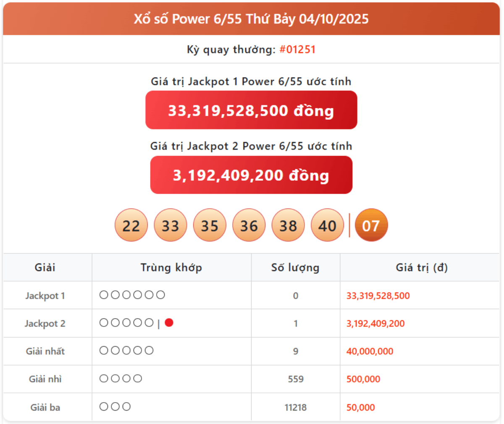504x424 pixels.
Task: Click the number 38 lottery ball
Action: [288, 226]
